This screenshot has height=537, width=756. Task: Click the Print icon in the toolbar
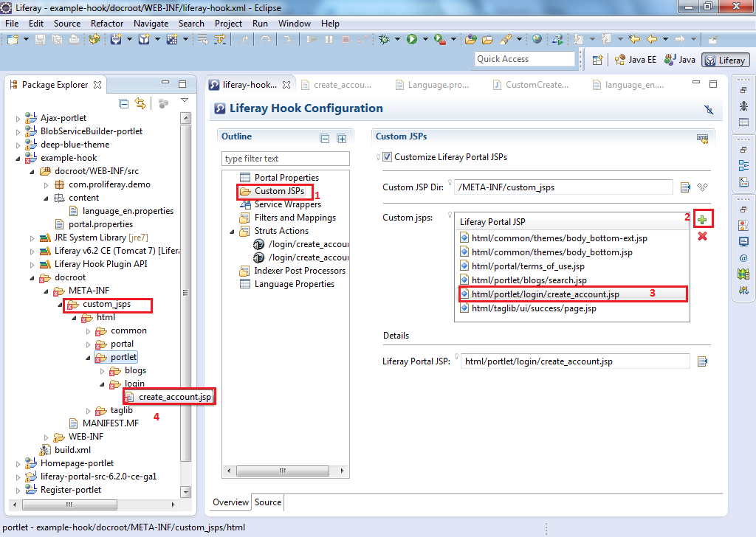pos(74,39)
